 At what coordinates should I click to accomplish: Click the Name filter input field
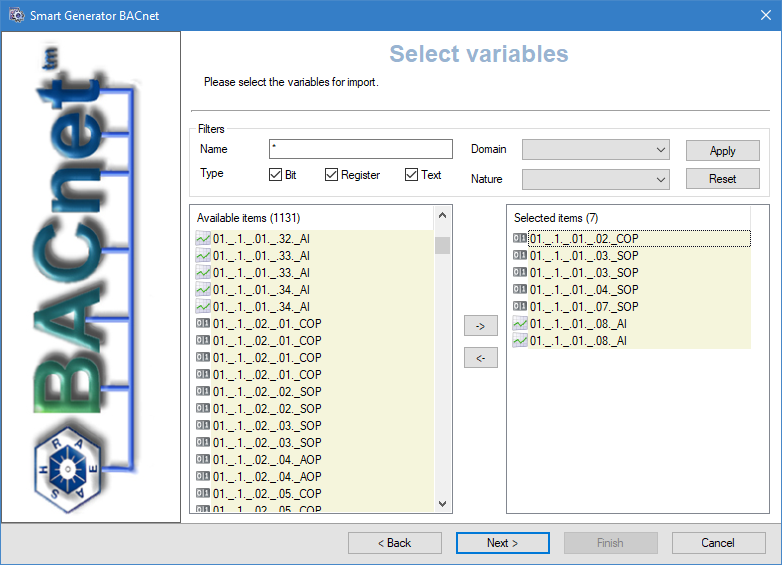360,149
